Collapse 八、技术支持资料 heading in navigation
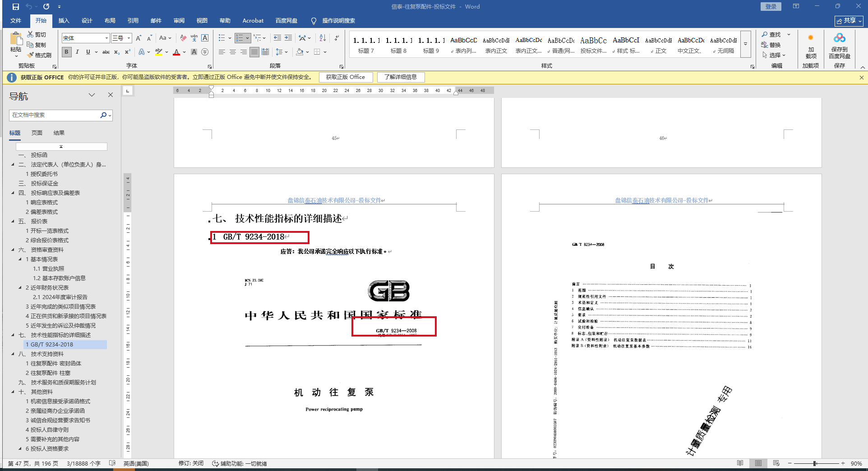Viewport: 868px width, 471px height. tap(13, 354)
